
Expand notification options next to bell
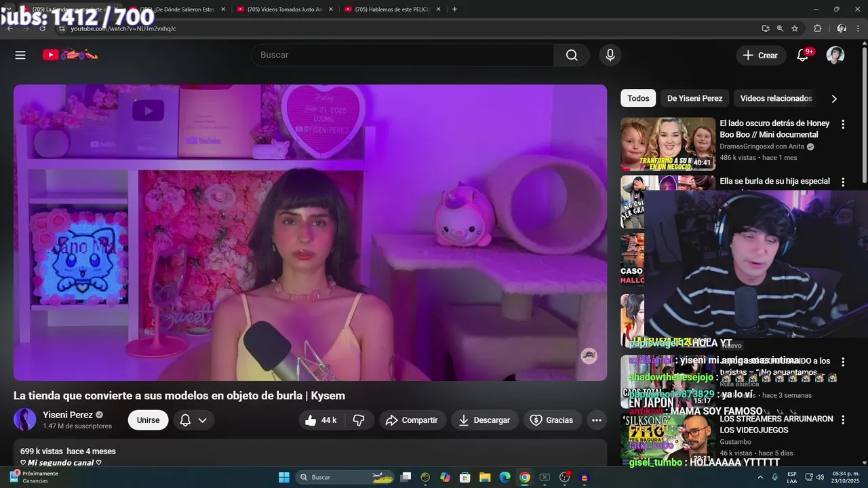pyautogui.click(x=202, y=420)
